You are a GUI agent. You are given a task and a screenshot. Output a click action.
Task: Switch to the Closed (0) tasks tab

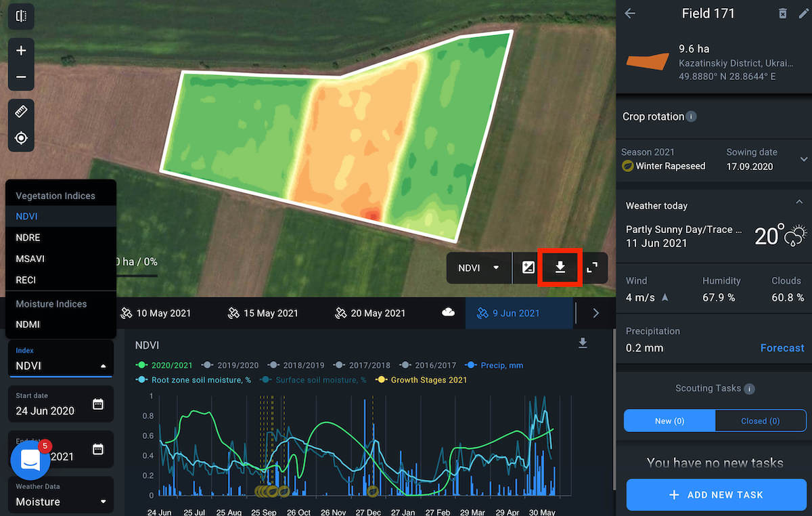click(760, 421)
